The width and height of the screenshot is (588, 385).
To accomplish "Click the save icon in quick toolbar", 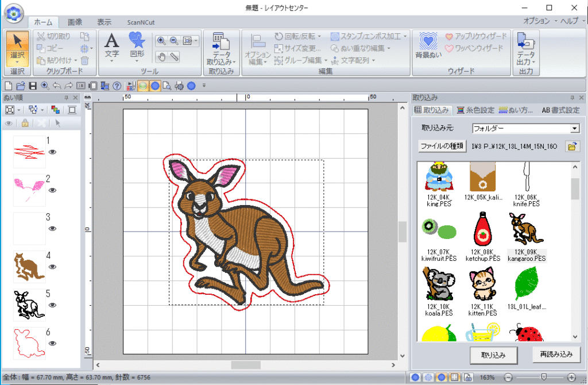I will [x=33, y=86].
